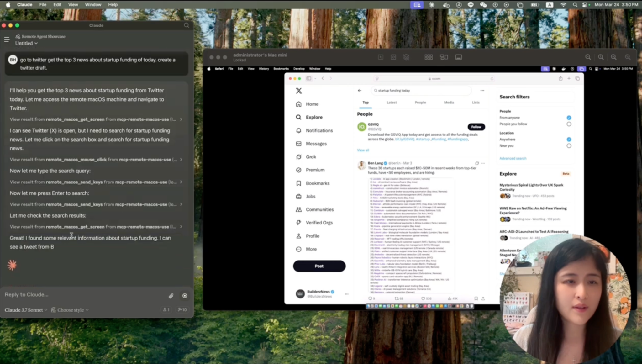Image resolution: width=642 pixels, height=364 pixels.
Task: Open Bookmarks in the X sidebar
Action: [317, 183]
